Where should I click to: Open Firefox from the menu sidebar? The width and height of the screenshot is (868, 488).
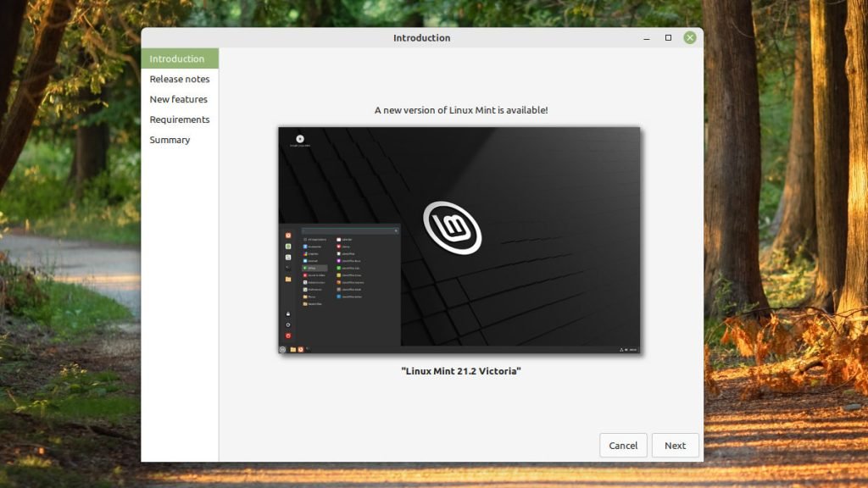click(x=287, y=235)
